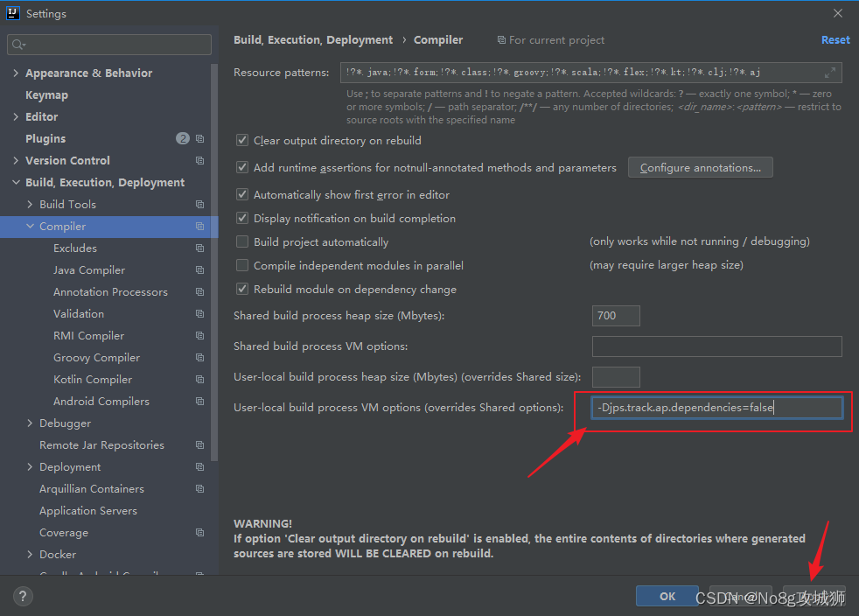
Task: Disable 'Clear output directory on rebuild'
Action: point(241,140)
